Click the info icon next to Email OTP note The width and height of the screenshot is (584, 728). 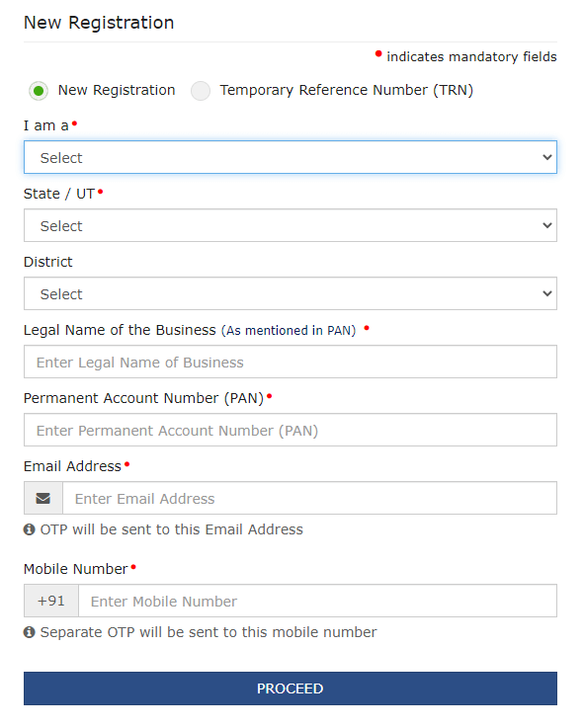(30, 529)
